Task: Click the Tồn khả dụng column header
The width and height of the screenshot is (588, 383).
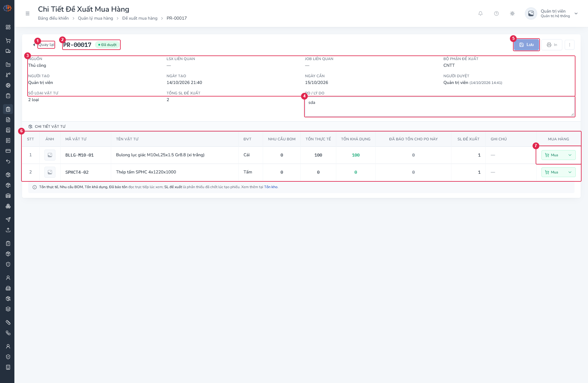Action: click(356, 139)
